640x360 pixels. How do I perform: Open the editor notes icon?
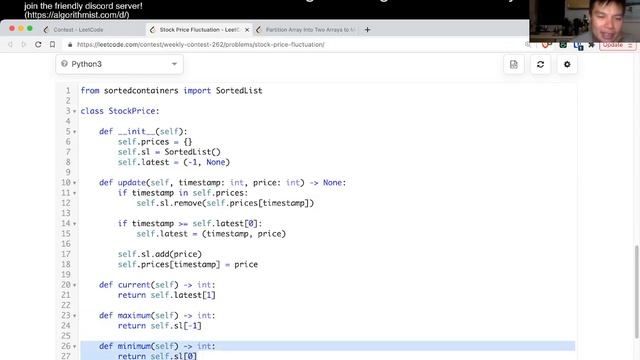pos(513,64)
